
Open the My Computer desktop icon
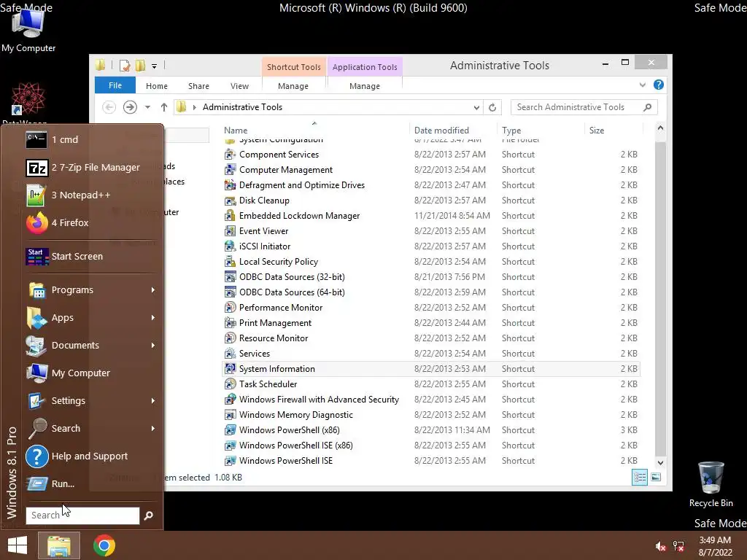pyautogui.click(x=28, y=29)
